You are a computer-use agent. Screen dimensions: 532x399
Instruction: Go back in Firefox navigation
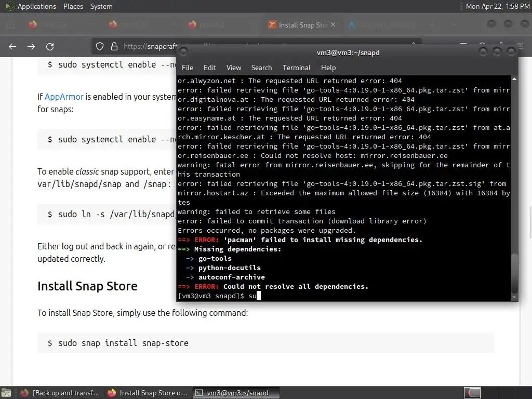(x=12, y=46)
